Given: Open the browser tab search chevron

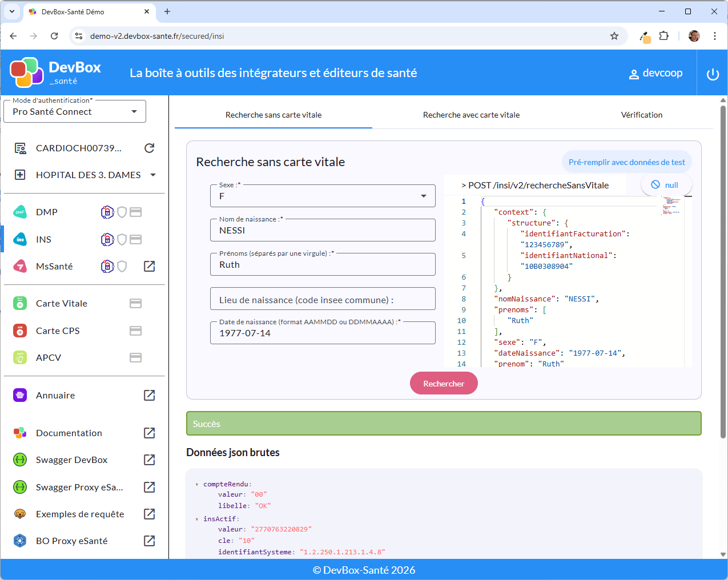Looking at the screenshot, I should [11, 11].
